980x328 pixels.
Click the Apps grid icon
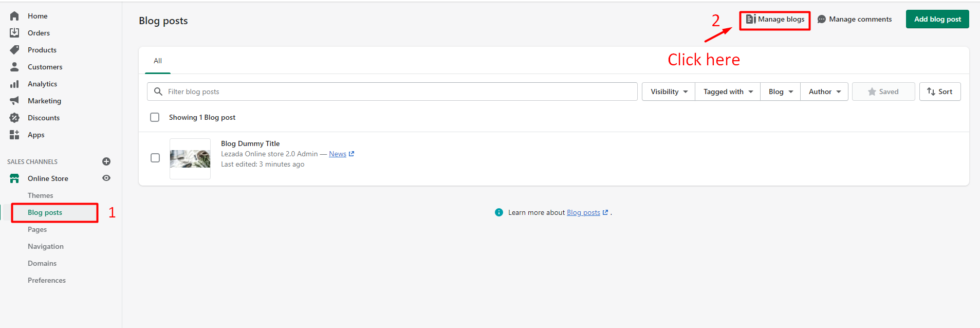click(x=14, y=135)
